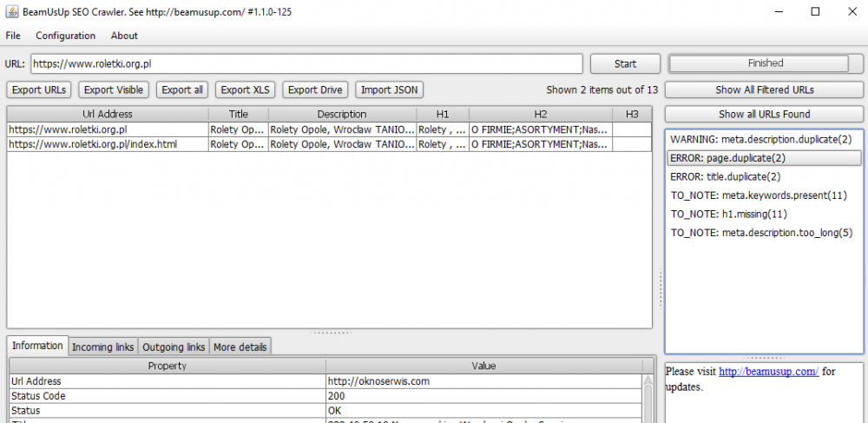Click the Value column header

[483, 366]
